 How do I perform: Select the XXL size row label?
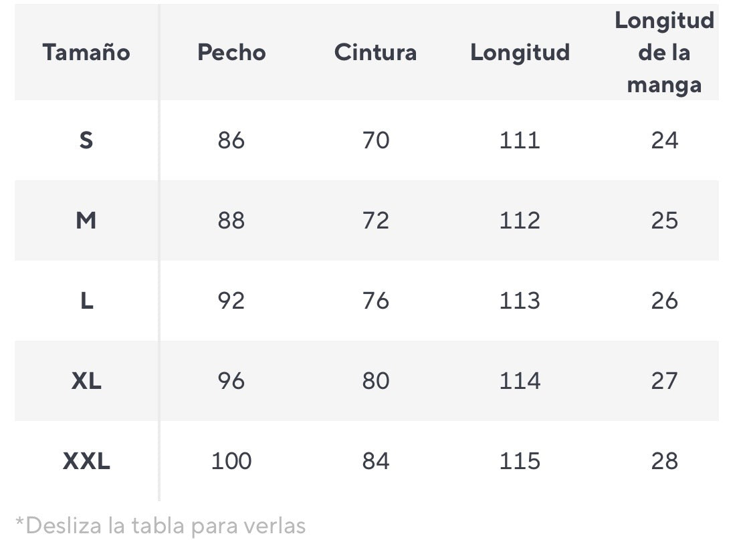[86, 461]
